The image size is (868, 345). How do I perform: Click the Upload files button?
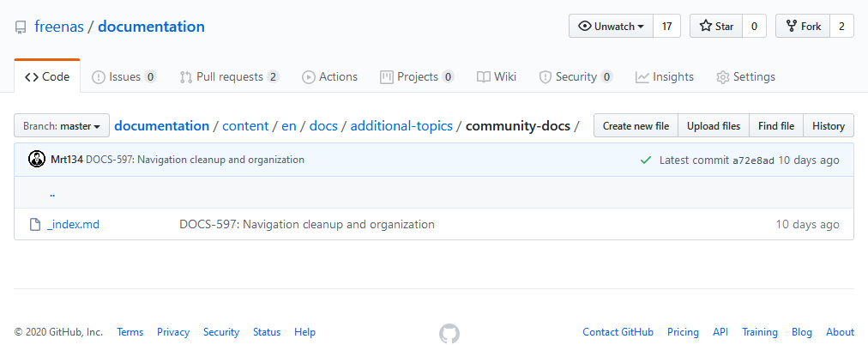click(714, 126)
